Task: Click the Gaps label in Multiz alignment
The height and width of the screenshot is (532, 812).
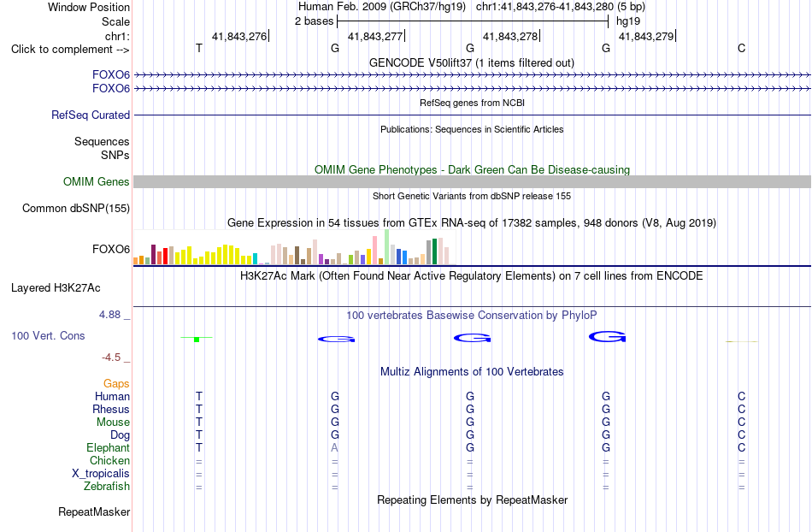Action: point(116,383)
